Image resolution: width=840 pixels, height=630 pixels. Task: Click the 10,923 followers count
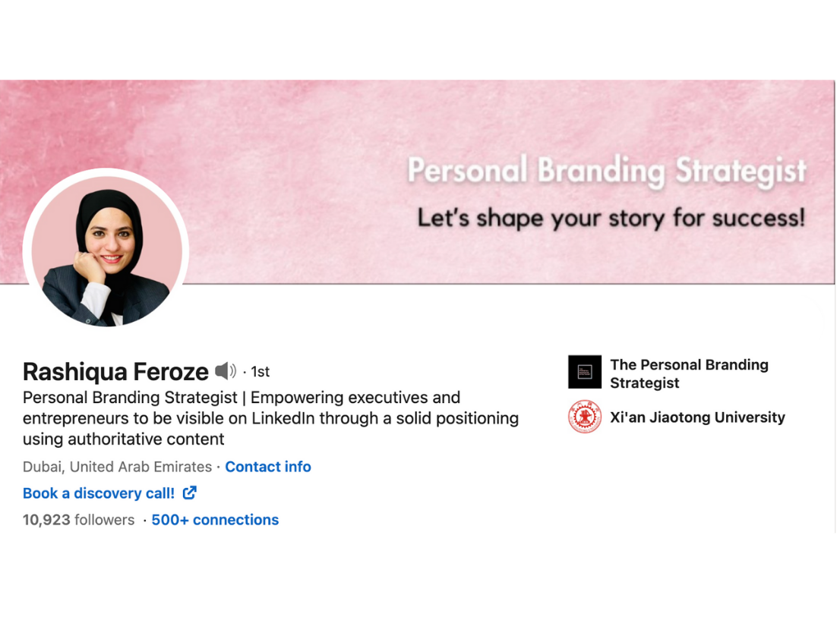pos(78,520)
